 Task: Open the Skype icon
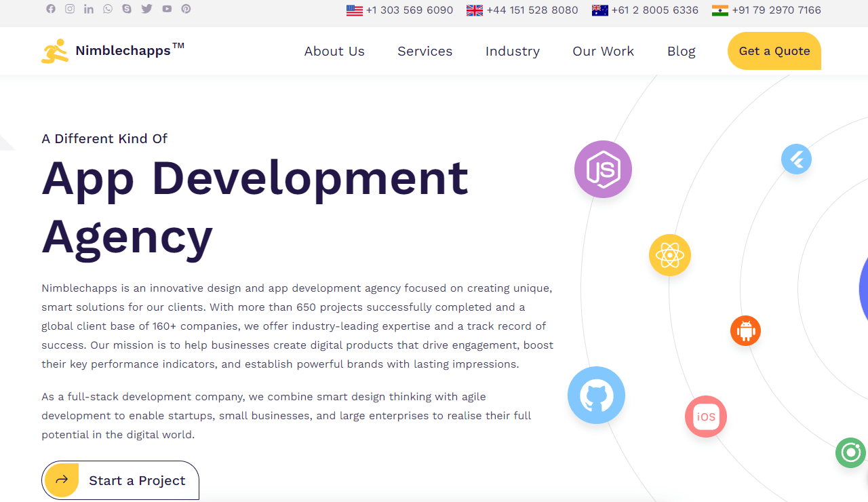click(x=127, y=9)
